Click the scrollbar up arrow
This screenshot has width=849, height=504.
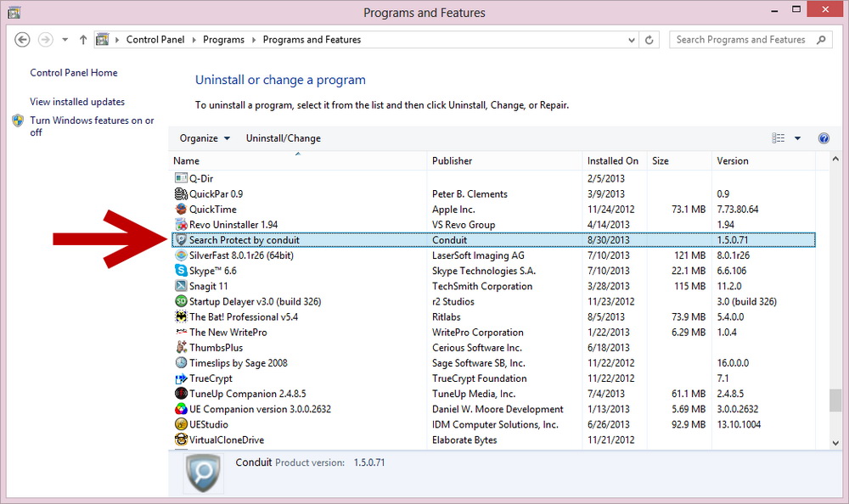(835, 160)
